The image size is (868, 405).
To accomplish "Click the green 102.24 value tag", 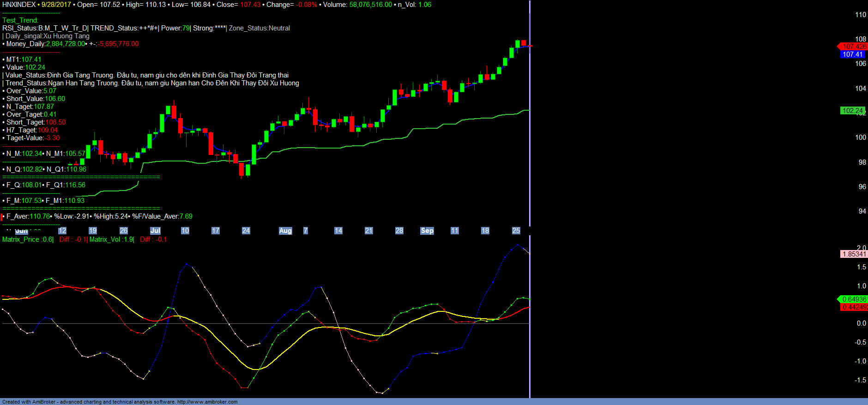I will pyautogui.click(x=852, y=111).
